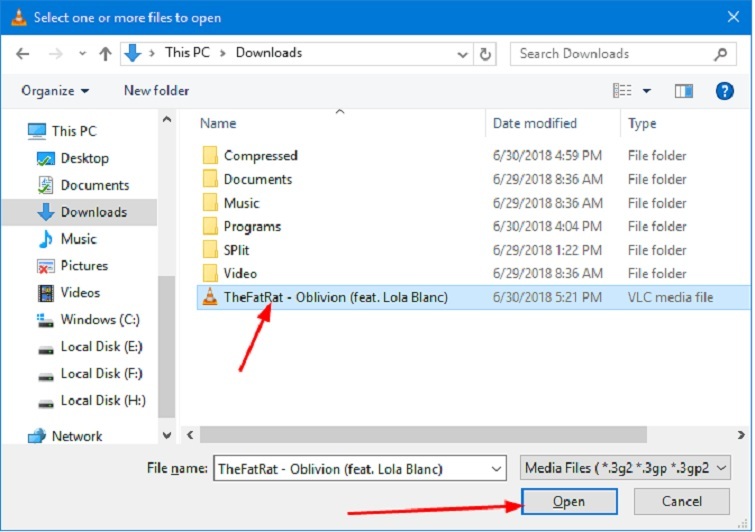
Task: Select Local Disk (E:) in sidebar
Action: tap(101, 347)
